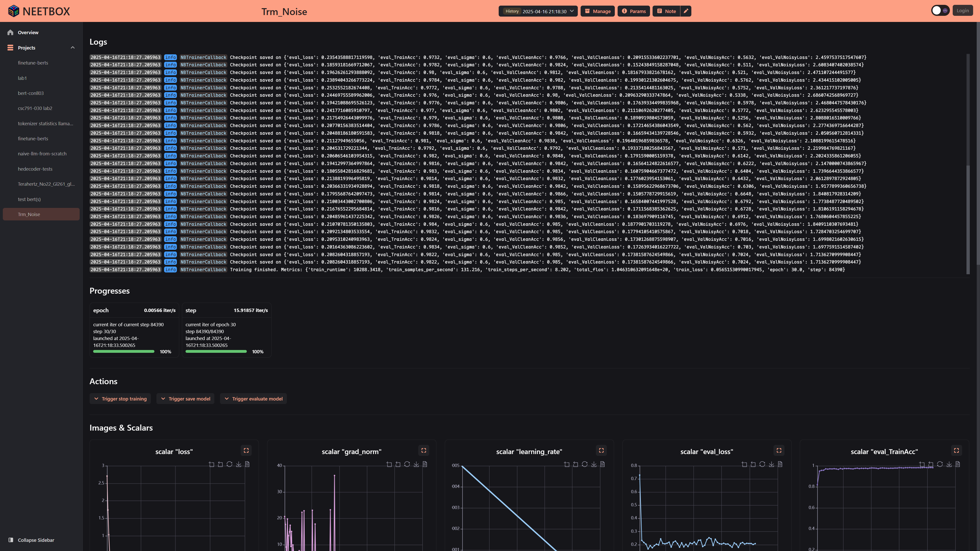Click the epoch progress bar
980x551 pixels.
pos(124,351)
